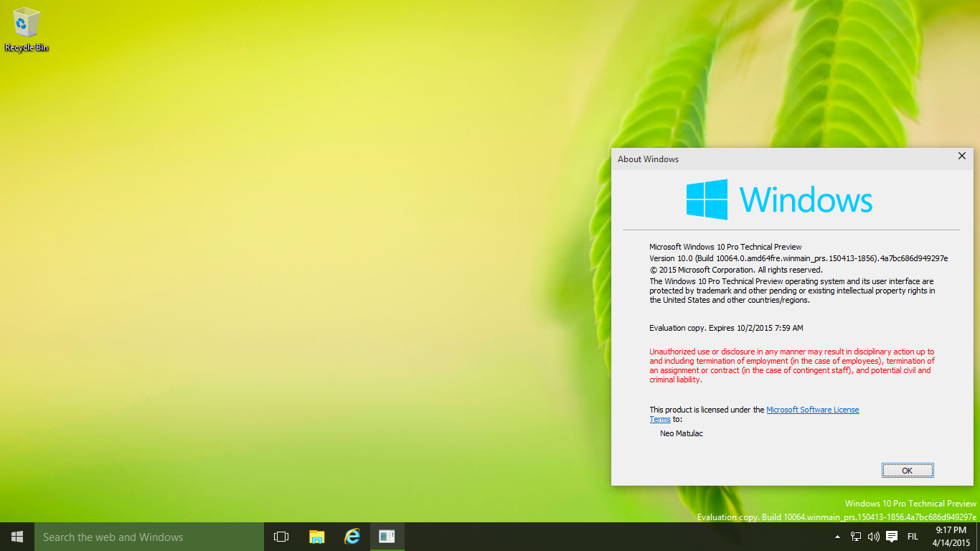This screenshot has height=551, width=980.
Task: Select the Windows logo in the About dialog
Action: coord(707,199)
